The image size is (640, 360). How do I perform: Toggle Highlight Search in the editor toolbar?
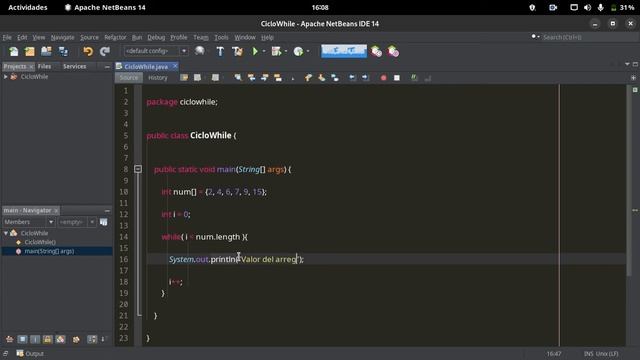click(278, 78)
